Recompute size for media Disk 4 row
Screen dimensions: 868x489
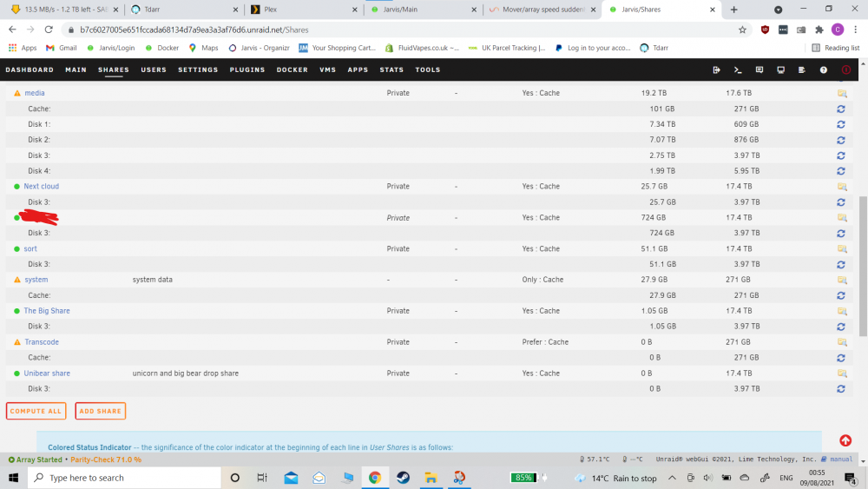pos(841,171)
